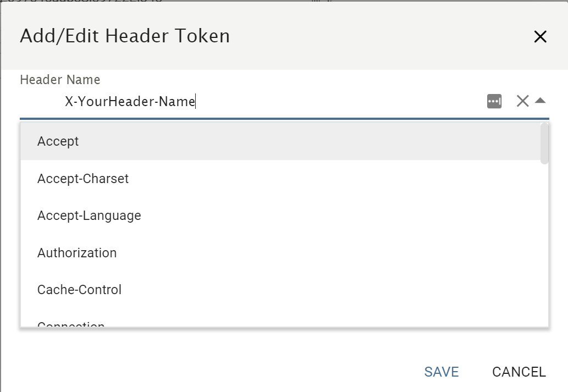
Task: Select the partially visible Connection option
Action: (71, 324)
